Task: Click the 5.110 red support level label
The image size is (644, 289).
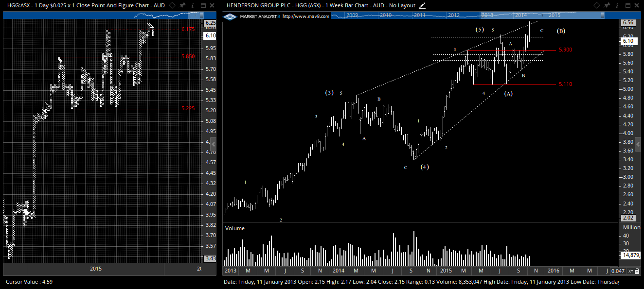Action: coord(565,85)
